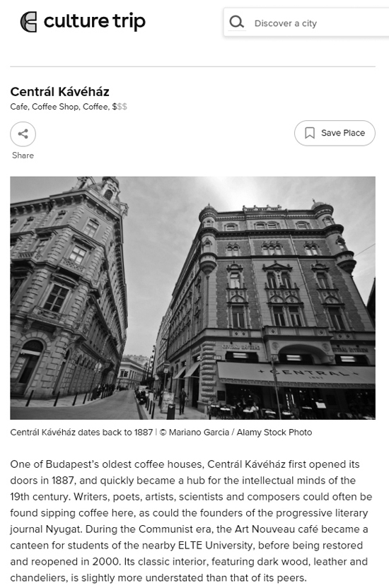Click the magnifying glass search icon
The height and width of the screenshot is (588, 389).
(x=237, y=22)
